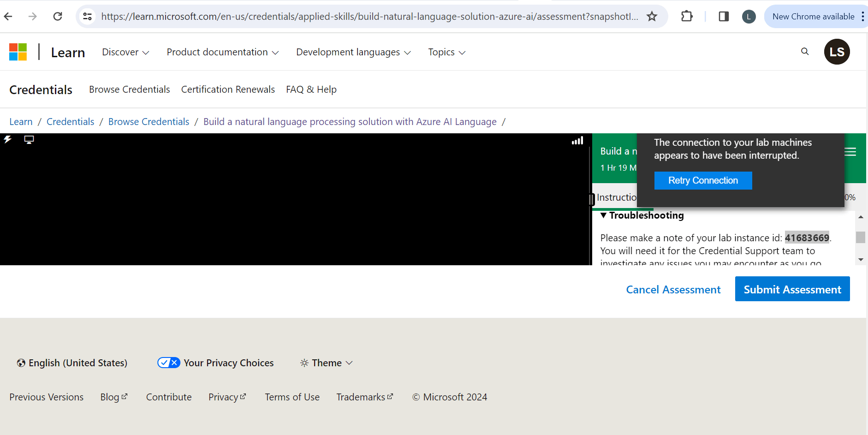868x435 pixels.
Task: Click the browser forward arrow
Action: tap(32, 17)
